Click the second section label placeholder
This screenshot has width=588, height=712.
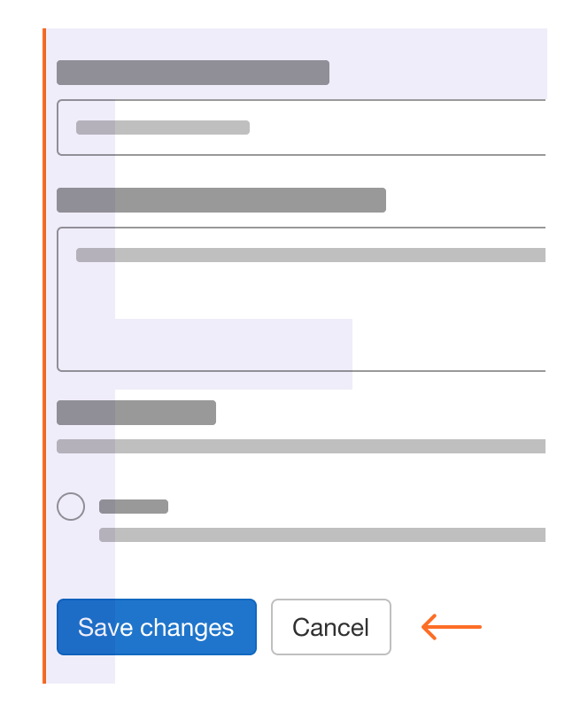(221, 200)
